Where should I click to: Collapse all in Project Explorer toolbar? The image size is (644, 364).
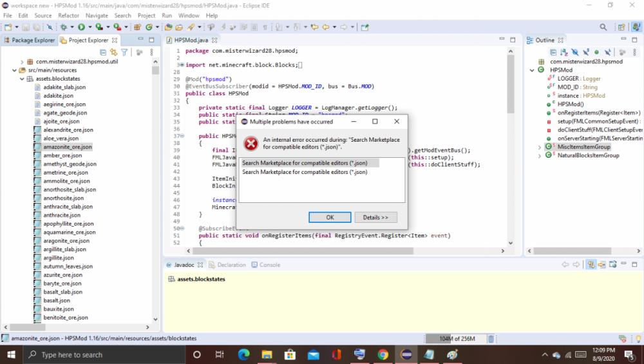point(103,52)
